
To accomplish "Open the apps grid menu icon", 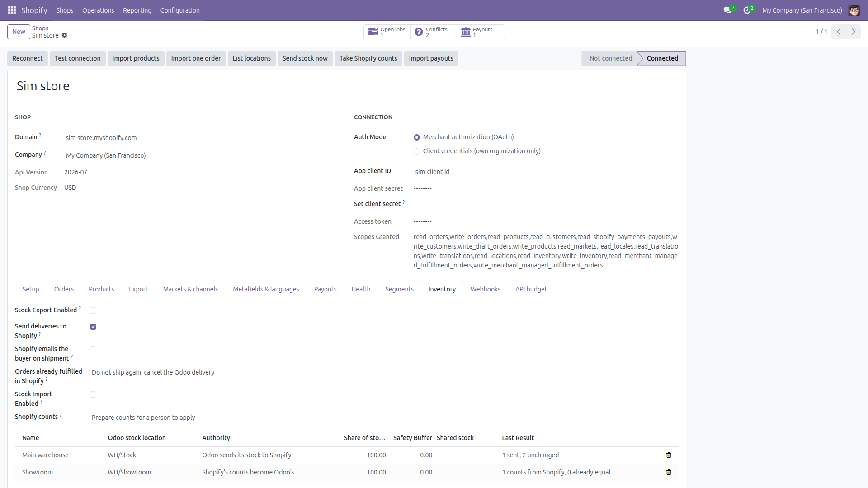I will click(x=12, y=10).
